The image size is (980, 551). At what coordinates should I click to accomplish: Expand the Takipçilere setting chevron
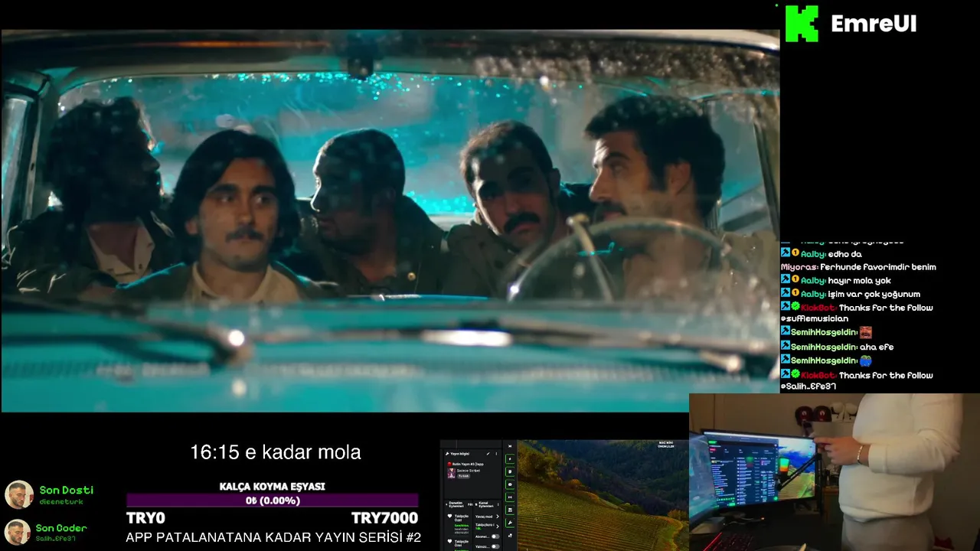point(498,527)
